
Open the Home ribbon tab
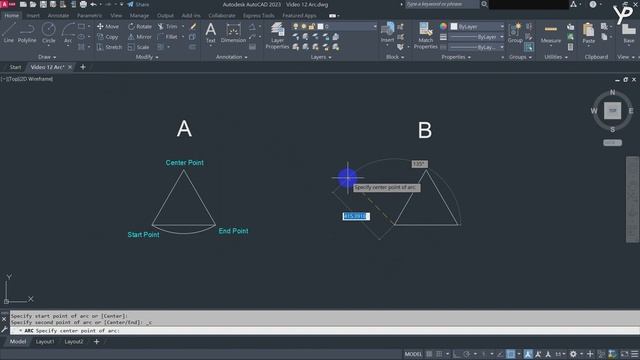pyautogui.click(x=11, y=16)
